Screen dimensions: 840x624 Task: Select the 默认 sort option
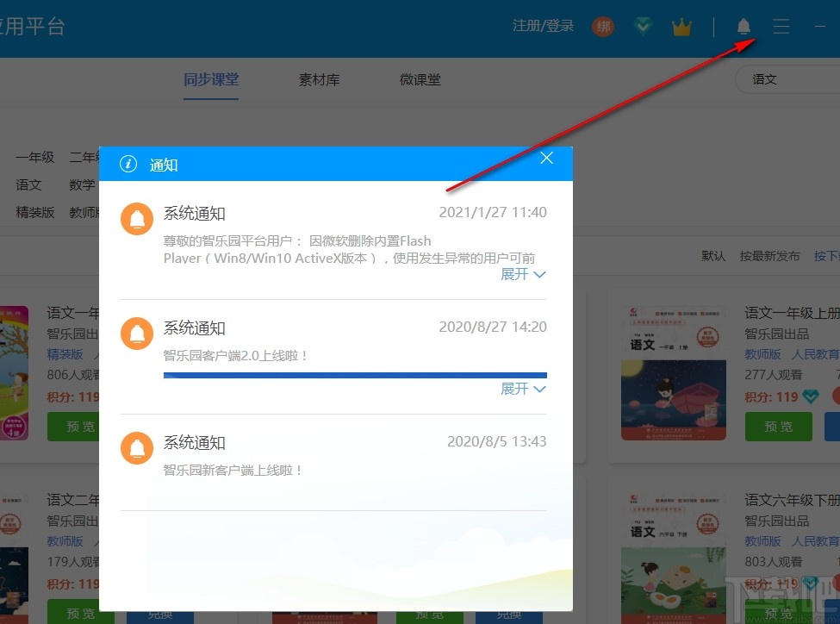pos(713,256)
